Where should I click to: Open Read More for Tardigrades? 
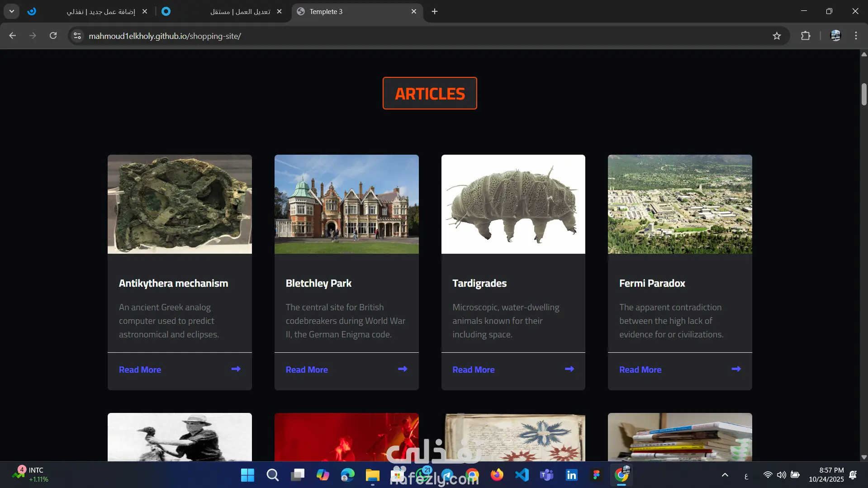tap(474, 370)
